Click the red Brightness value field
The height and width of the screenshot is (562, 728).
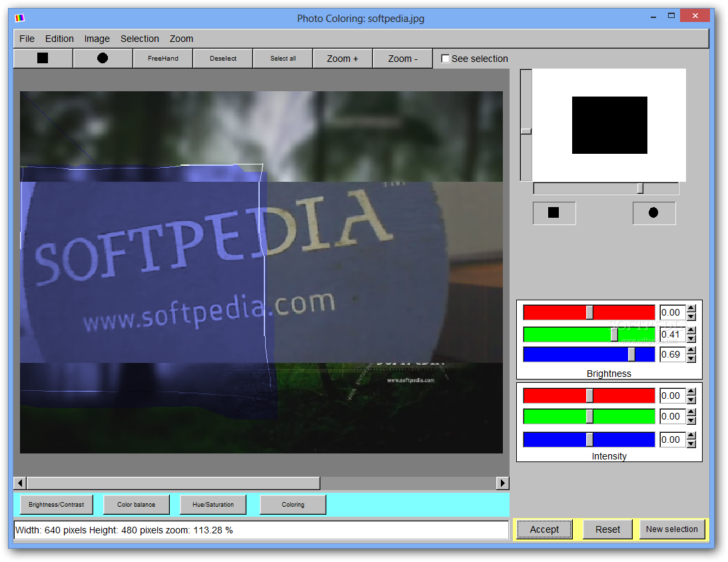(x=673, y=312)
